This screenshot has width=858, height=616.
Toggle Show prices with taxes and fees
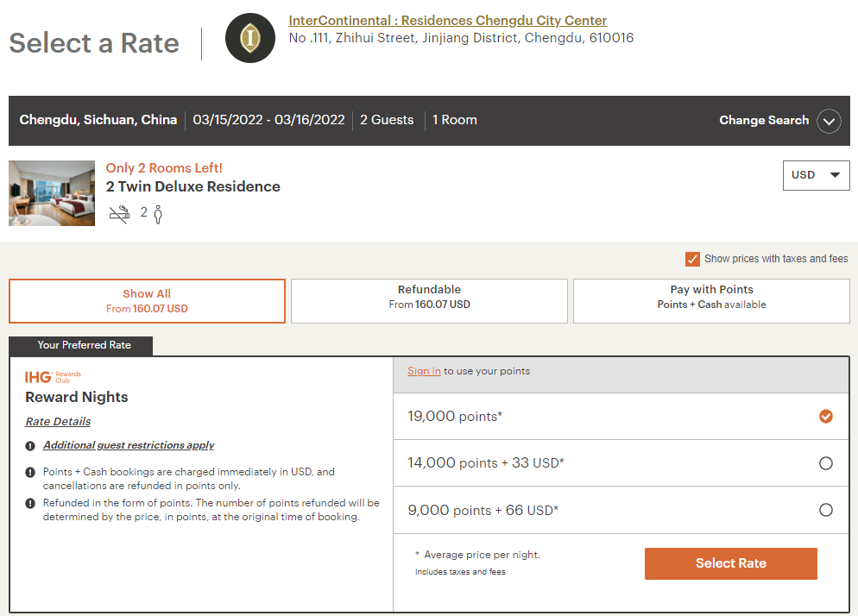click(692, 259)
